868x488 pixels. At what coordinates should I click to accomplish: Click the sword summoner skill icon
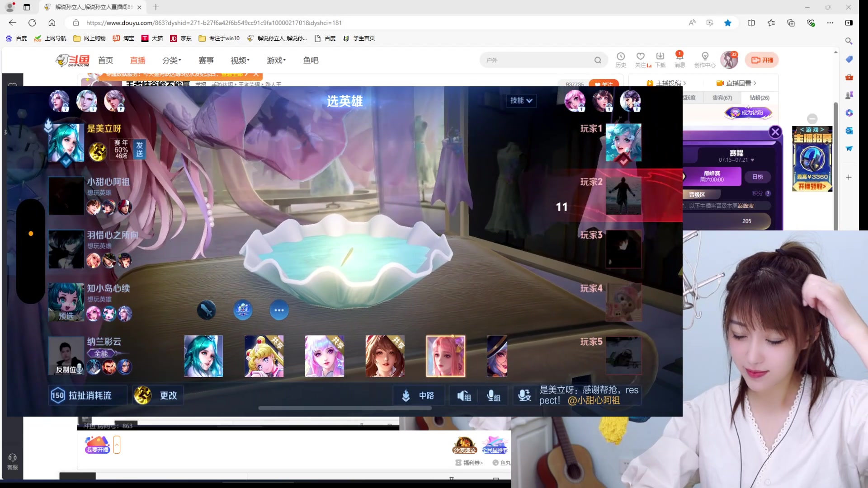(x=207, y=310)
